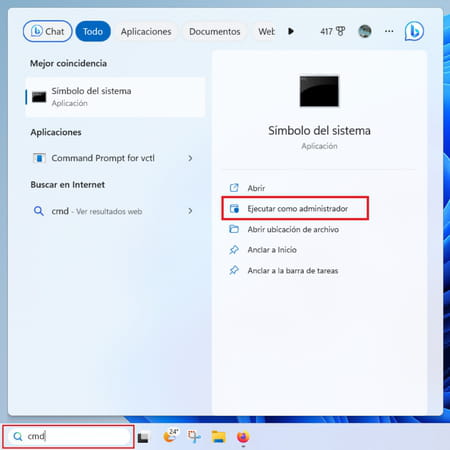450x450 pixels.
Task: Click the administrator shield icon
Action: tap(234, 209)
